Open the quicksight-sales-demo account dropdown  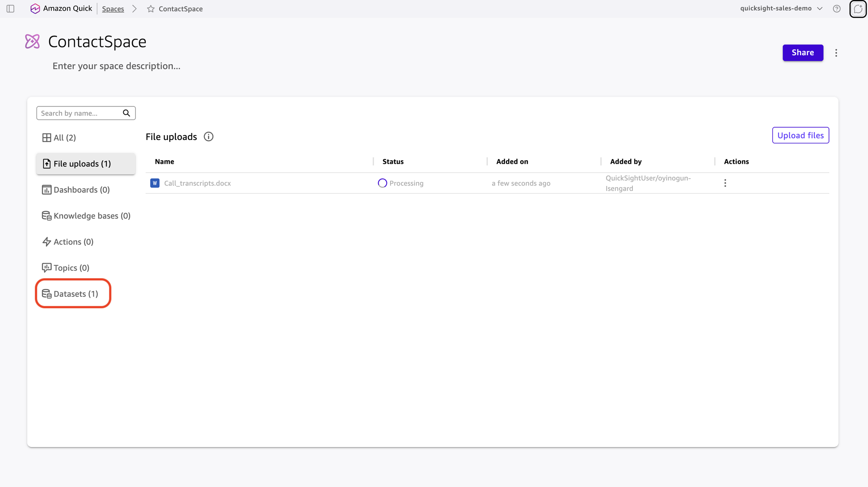pyautogui.click(x=781, y=9)
